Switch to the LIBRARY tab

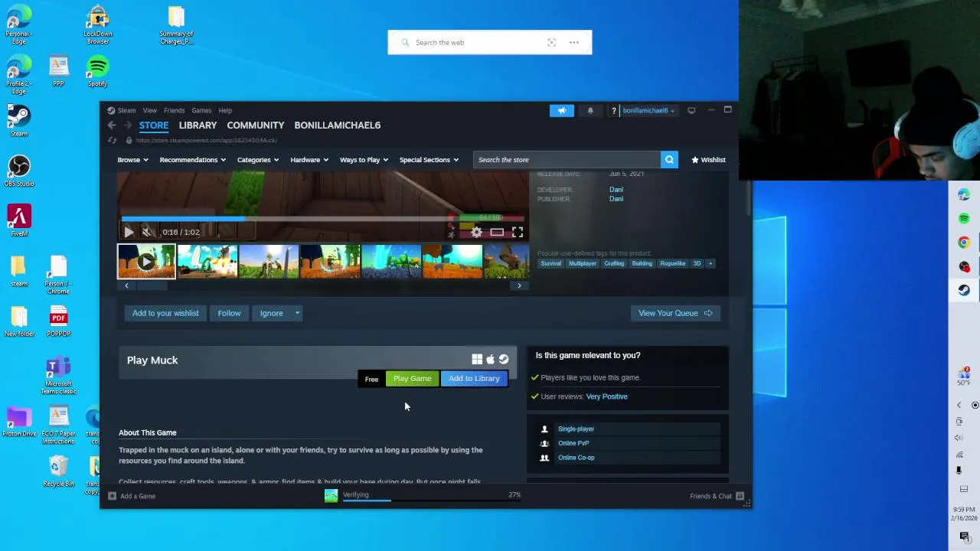[198, 126]
